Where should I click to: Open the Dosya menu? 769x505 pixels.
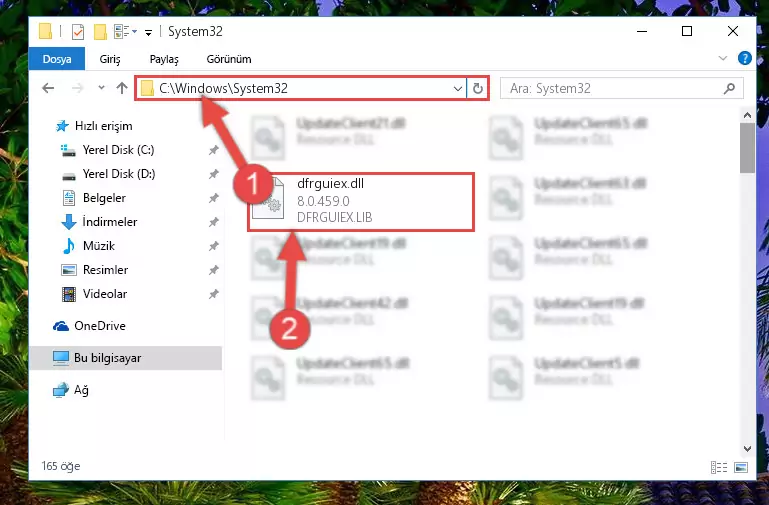click(57, 59)
